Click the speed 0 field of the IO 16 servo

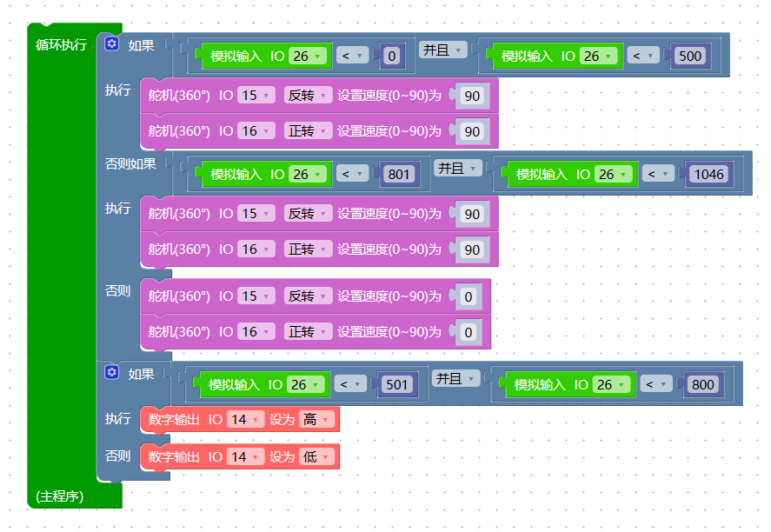coord(469,332)
